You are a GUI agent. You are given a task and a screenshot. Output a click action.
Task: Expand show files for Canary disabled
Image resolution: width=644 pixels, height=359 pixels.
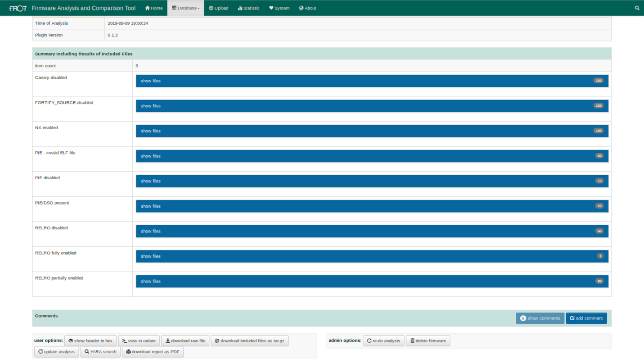[x=372, y=81]
